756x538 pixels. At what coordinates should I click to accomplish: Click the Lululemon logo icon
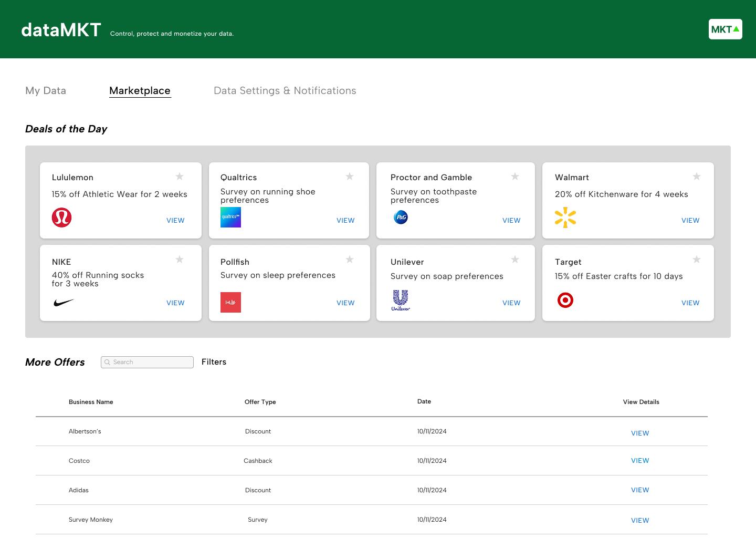click(61, 218)
